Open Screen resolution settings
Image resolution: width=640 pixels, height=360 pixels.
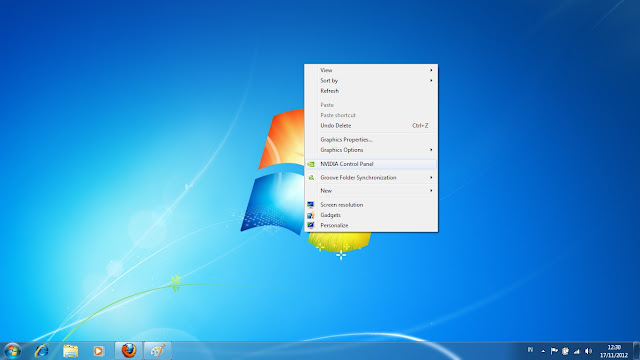[371, 205]
